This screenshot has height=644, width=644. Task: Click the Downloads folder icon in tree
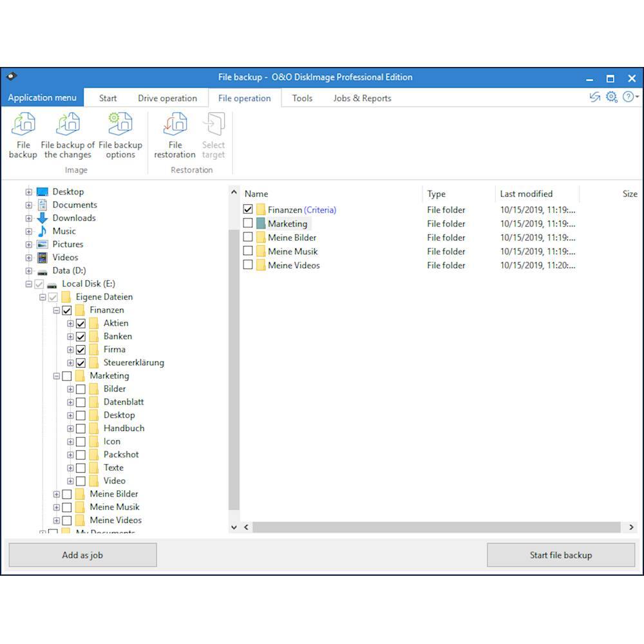pos(43,218)
